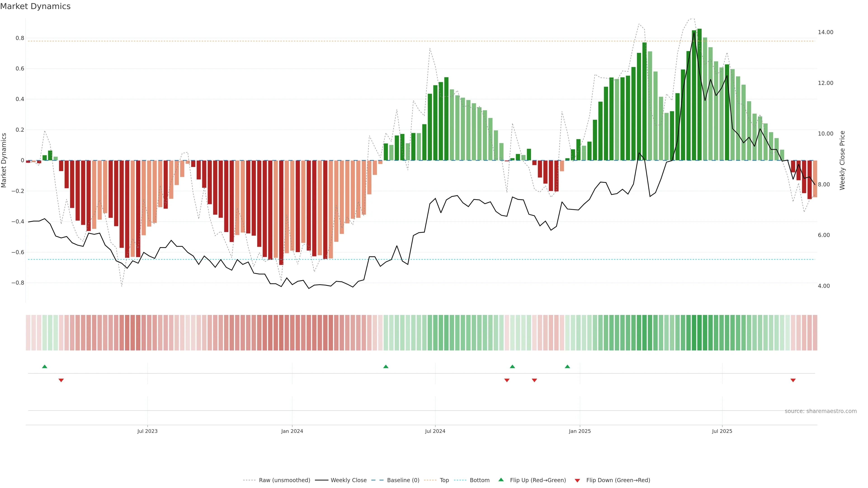This screenshot has height=488, width=868.
Task: Click the first green flip-up triangle marker
Action: [x=45, y=366]
